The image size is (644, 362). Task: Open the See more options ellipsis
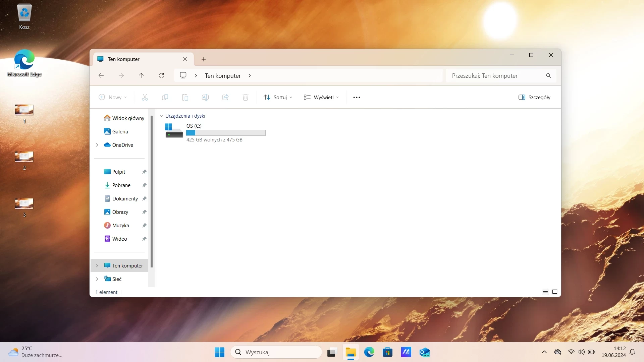tap(357, 98)
